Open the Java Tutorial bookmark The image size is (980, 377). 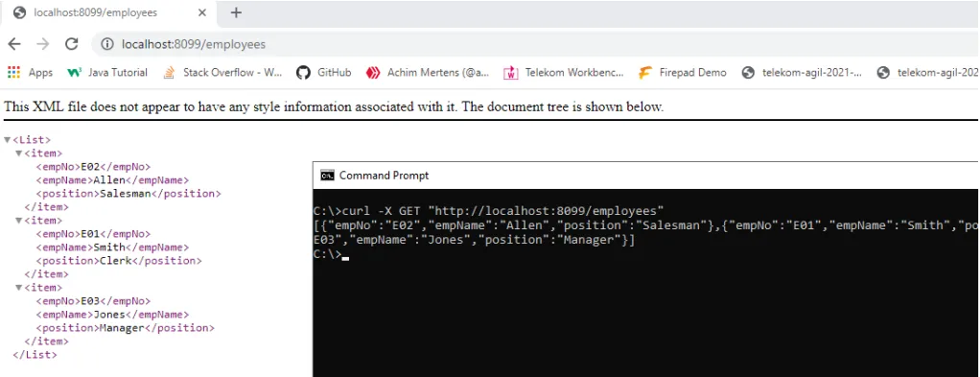tap(106, 73)
